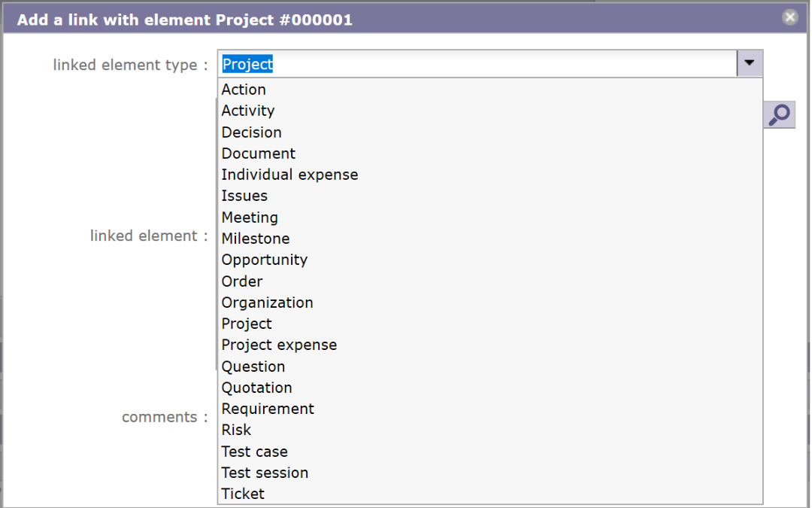Pick Project expense from the list
Viewport: 812px width, 508px height.
point(279,345)
